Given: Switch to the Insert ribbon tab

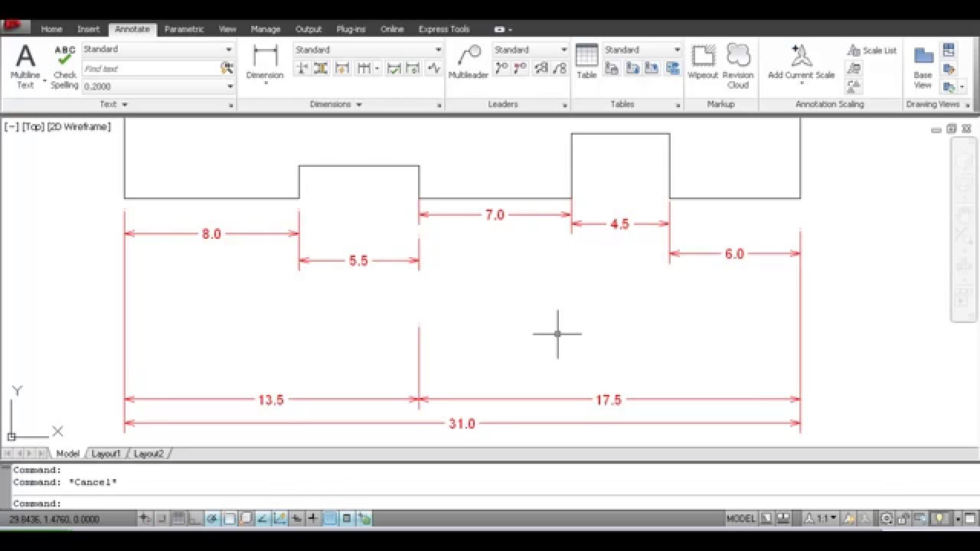Looking at the screenshot, I should pos(88,29).
